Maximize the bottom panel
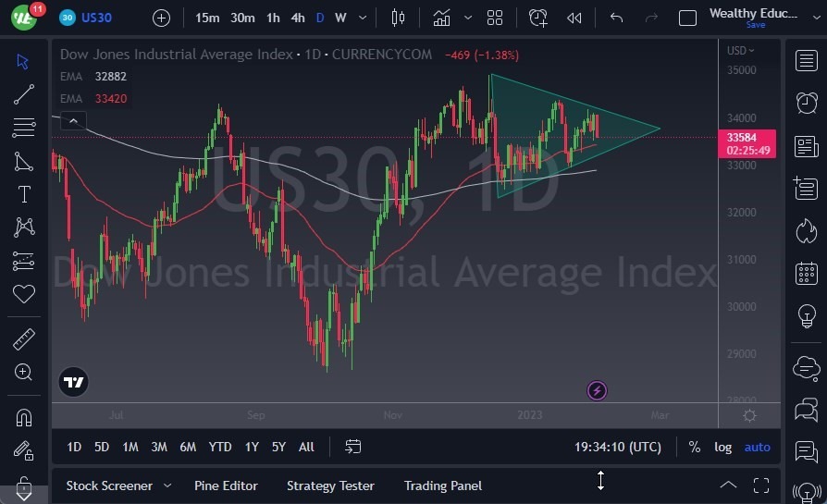The width and height of the screenshot is (827, 504). click(761, 485)
